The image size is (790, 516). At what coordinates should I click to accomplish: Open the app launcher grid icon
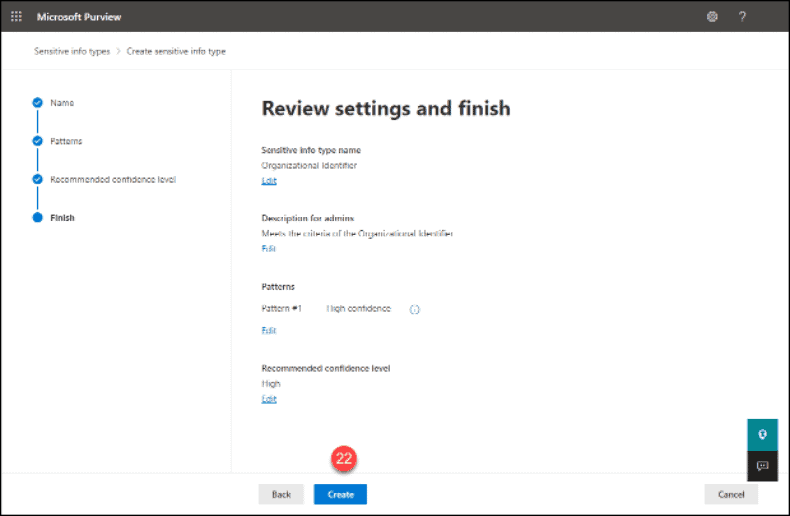click(x=16, y=17)
